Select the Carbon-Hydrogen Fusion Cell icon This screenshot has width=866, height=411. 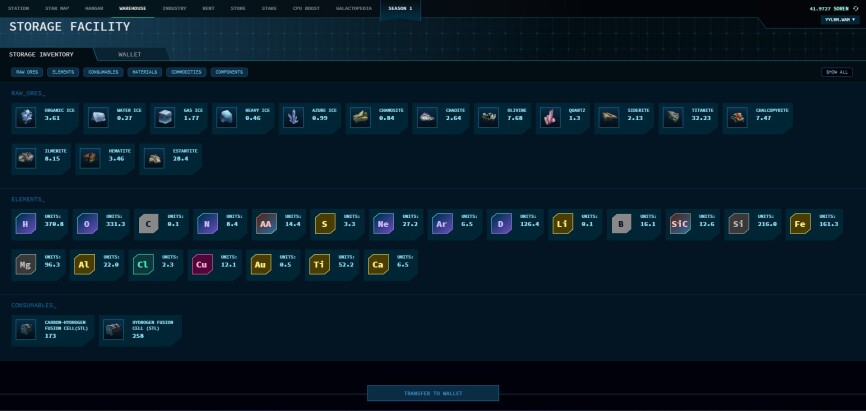point(25,330)
